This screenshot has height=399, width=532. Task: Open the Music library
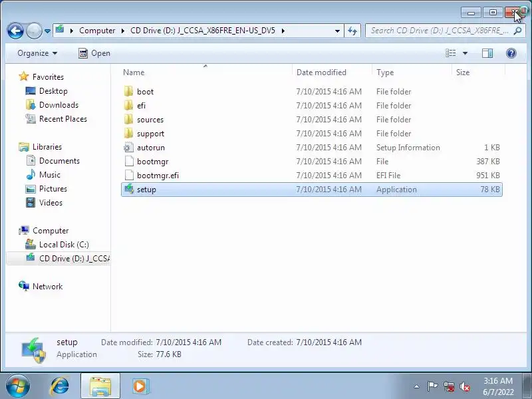[x=49, y=174]
